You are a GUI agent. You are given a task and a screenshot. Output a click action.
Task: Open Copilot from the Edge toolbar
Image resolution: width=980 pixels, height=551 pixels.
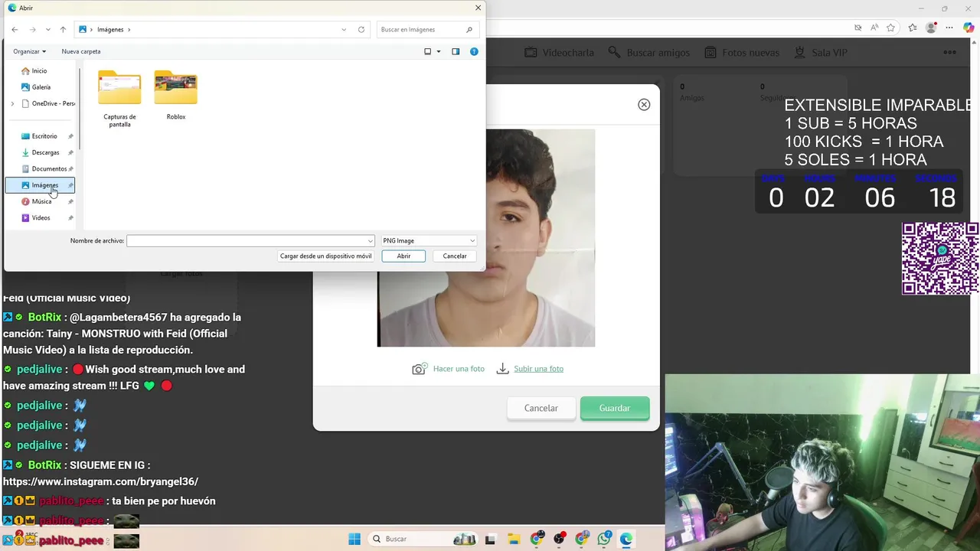click(969, 28)
